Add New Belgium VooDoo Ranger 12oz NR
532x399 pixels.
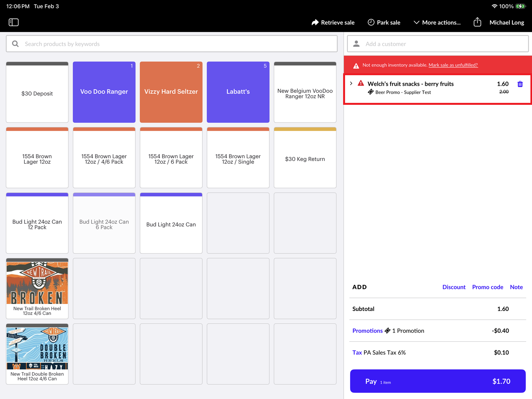(305, 92)
